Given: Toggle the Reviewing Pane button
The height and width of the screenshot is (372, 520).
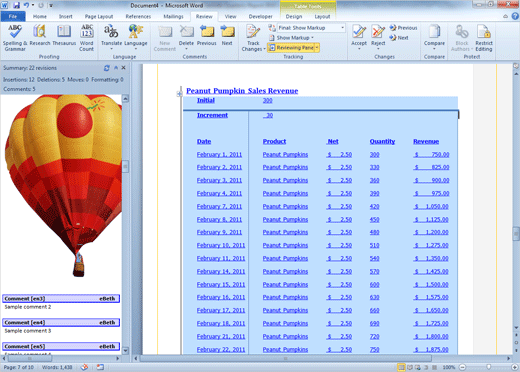Looking at the screenshot, I should click(291, 48).
